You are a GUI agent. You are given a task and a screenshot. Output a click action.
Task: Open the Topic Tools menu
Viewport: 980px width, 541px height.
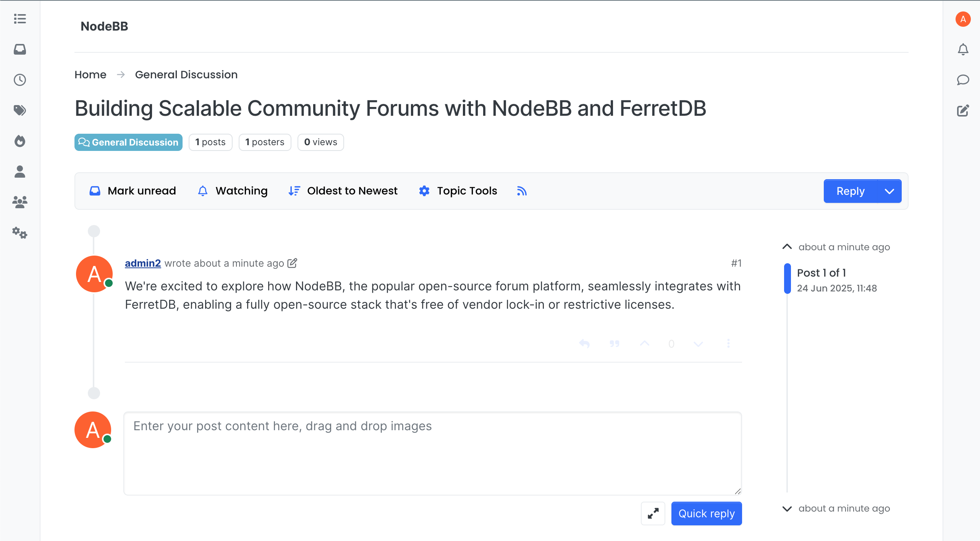(x=458, y=191)
